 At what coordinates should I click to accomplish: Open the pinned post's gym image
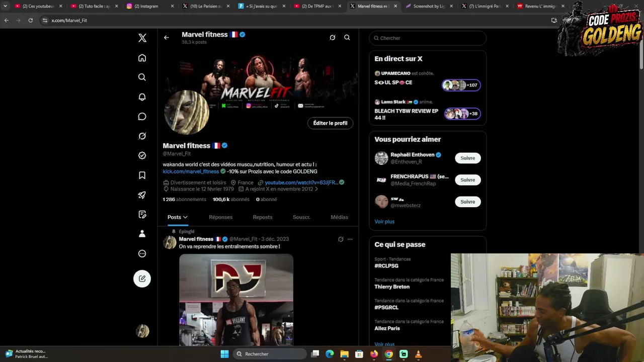click(236, 300)
